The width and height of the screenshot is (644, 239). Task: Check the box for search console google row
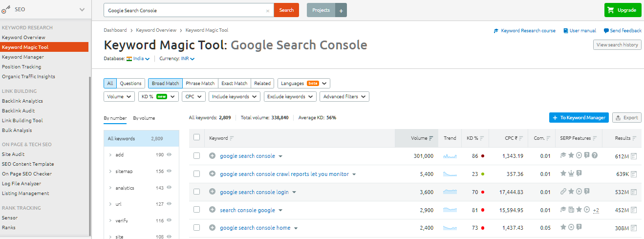[196, 210]
